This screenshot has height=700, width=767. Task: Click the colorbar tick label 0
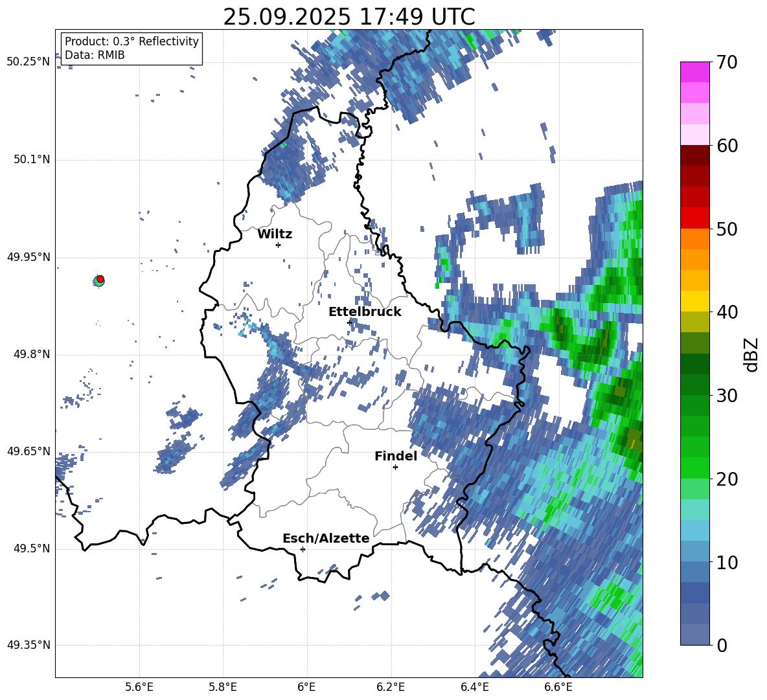pos(722,646)
